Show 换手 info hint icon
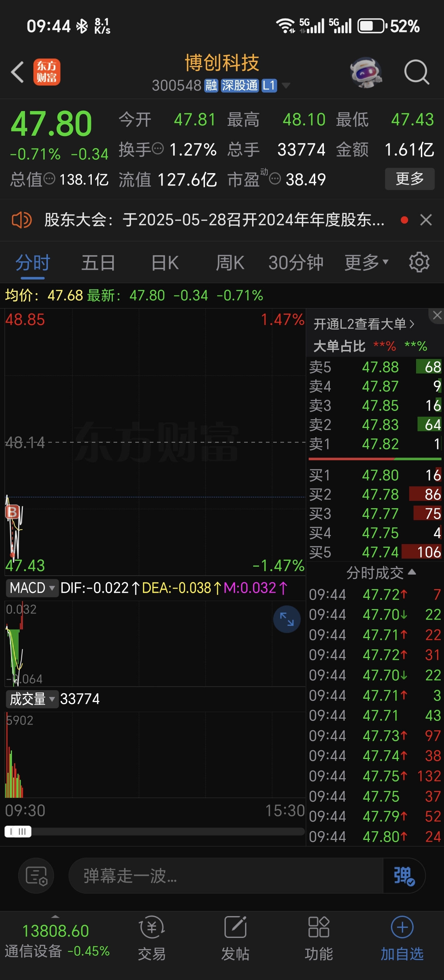Viewport: 444px width, 980px height. pos(158,148)
